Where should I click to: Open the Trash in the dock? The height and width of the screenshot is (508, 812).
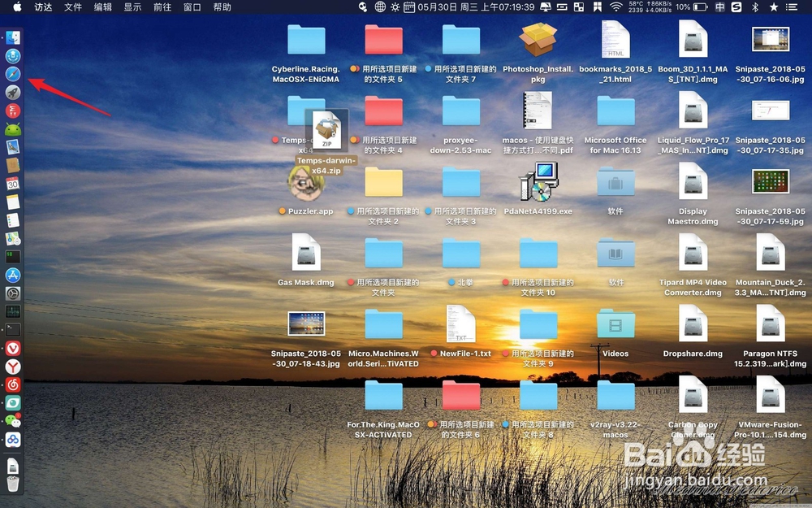click(x=13, y=484)
